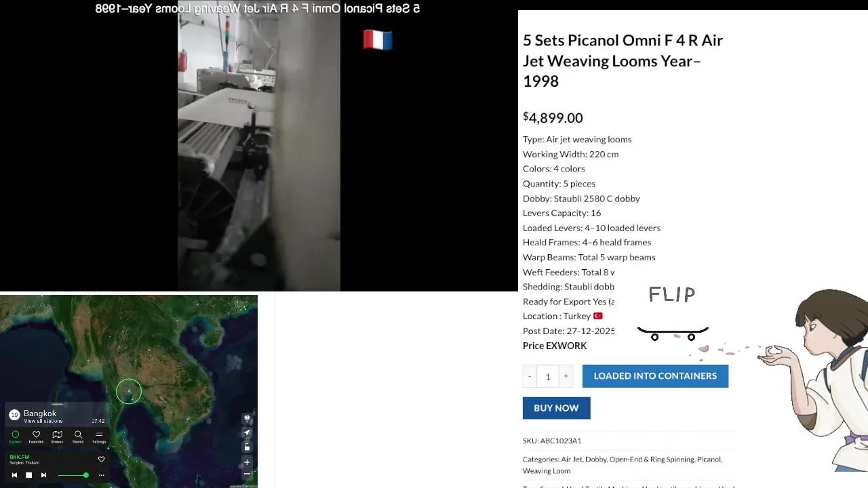
Task: Zoom out the map with minus
Action: (247, 475)
